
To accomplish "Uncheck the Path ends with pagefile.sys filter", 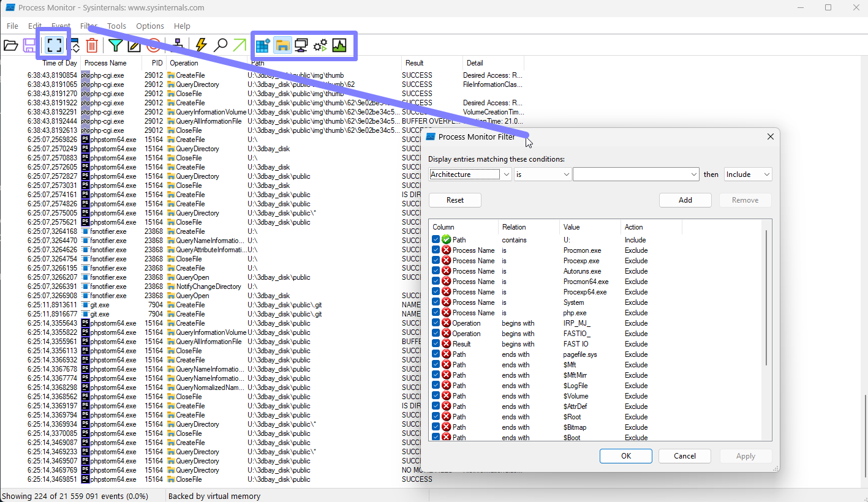I will coord(436,354).
